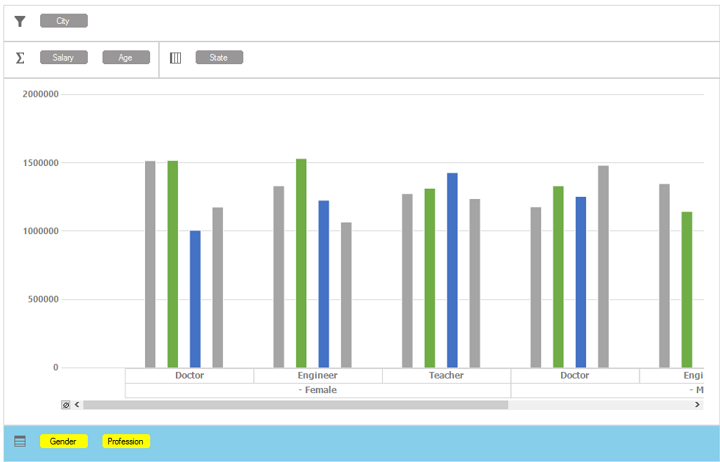Image resolution: width=720 pixels, height=462 pixels.
Task: Select the Age data field
Action: coord(126,57)
